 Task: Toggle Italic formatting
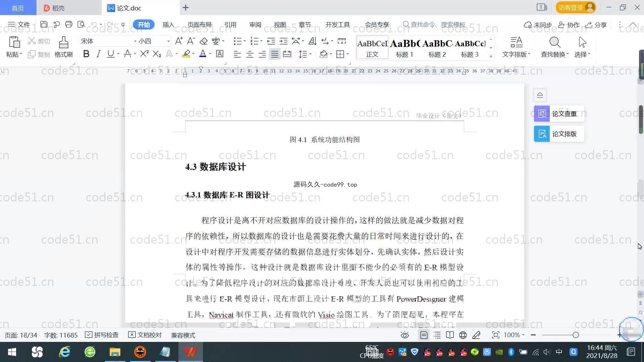click(x=98, y=54)
